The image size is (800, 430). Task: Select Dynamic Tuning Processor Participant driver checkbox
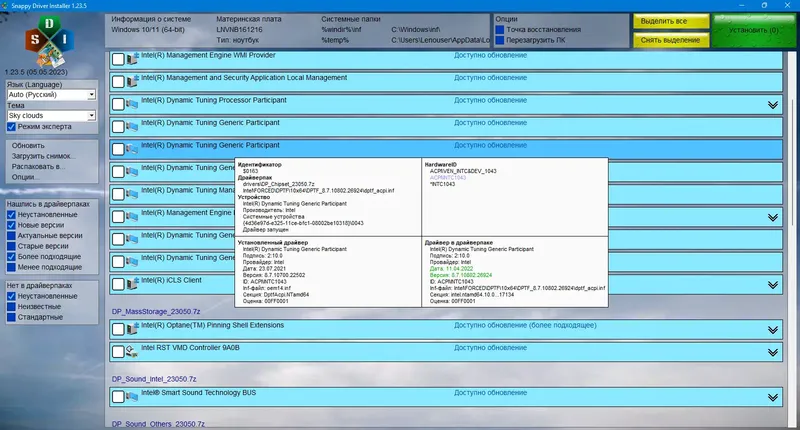tap(118, 104)
